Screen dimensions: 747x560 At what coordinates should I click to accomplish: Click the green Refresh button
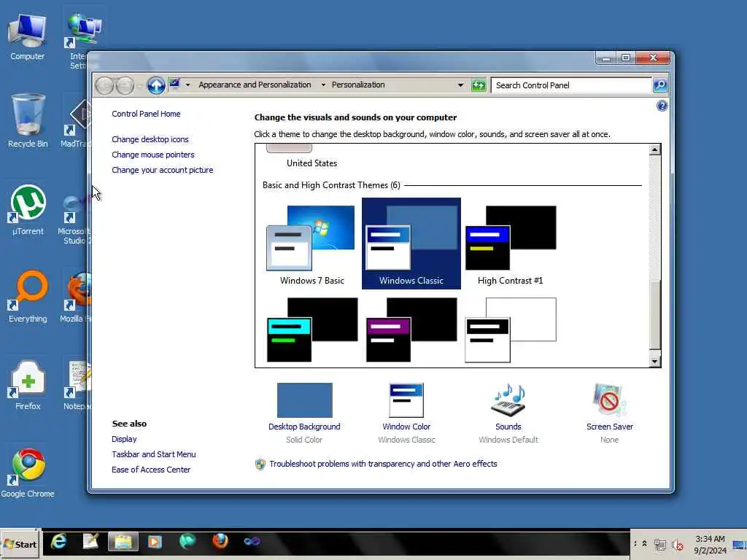point(479,85)
